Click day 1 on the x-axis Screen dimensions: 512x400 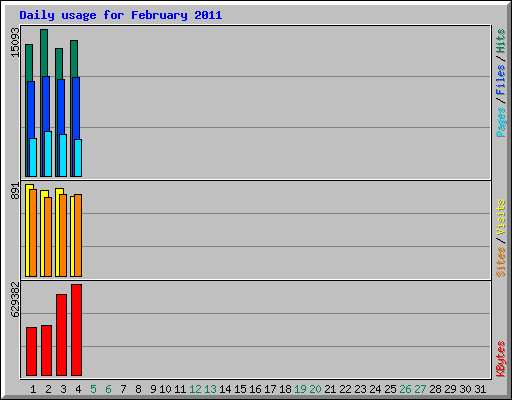[x=33, y=389]
